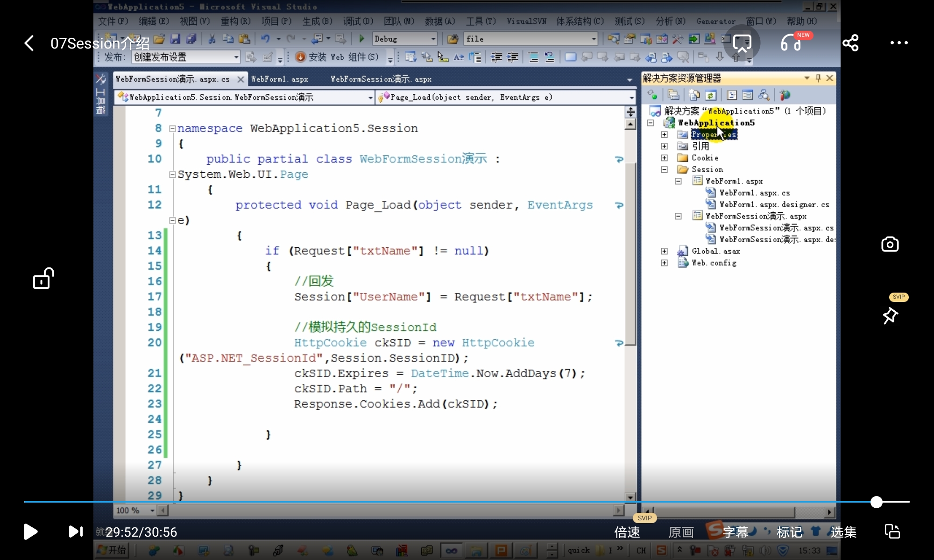Open the 工具(T) menu
This screenshot has height=560, width=934.
(x=481, y=21)
